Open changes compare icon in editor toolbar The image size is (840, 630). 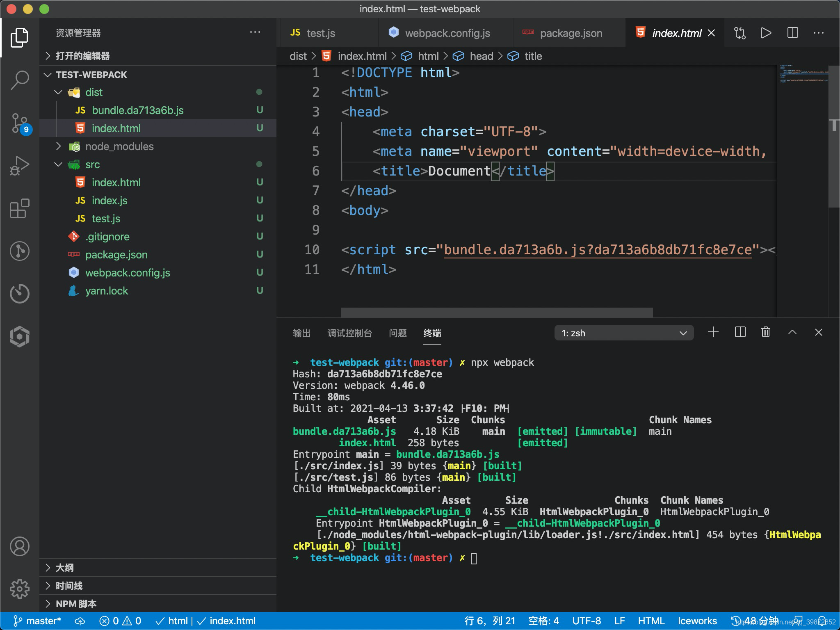point(740,33)
